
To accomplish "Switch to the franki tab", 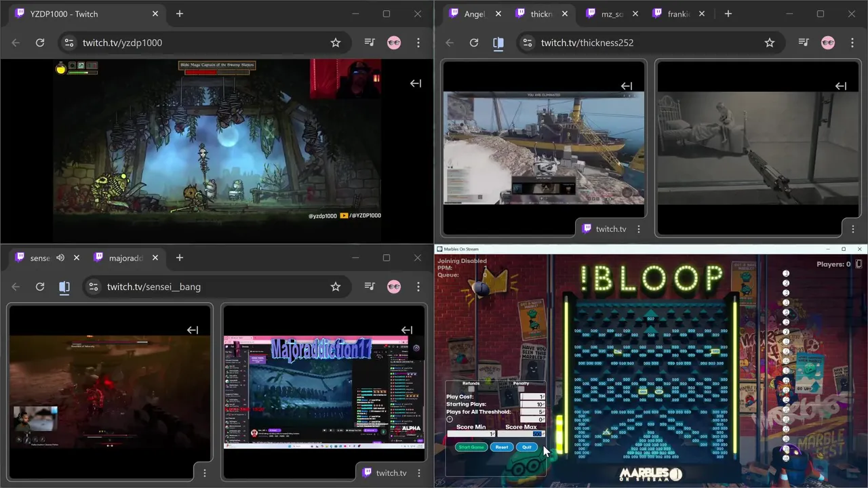I will pyautogui.click(x=678, y=14).
